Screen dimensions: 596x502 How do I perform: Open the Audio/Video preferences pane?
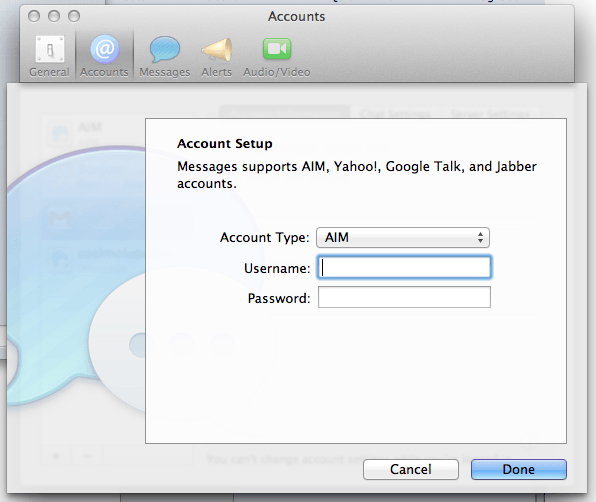pyautogui.click(x=277, y=56)
